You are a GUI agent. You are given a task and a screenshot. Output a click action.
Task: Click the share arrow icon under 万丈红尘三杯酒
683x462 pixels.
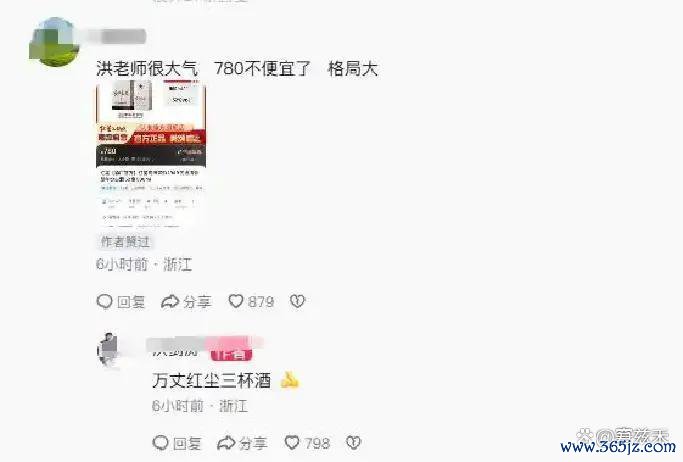pyautogui.click(x=226, y=443)
